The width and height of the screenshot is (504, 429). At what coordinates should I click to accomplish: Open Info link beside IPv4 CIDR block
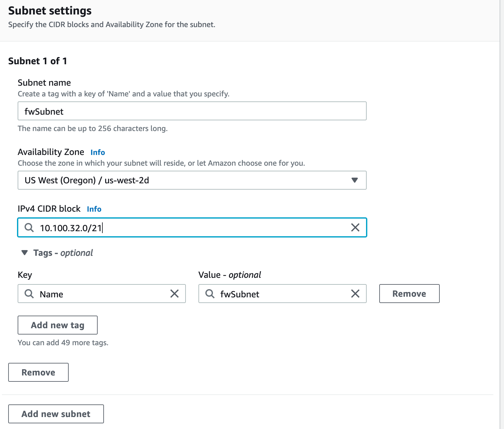[94, 209]
